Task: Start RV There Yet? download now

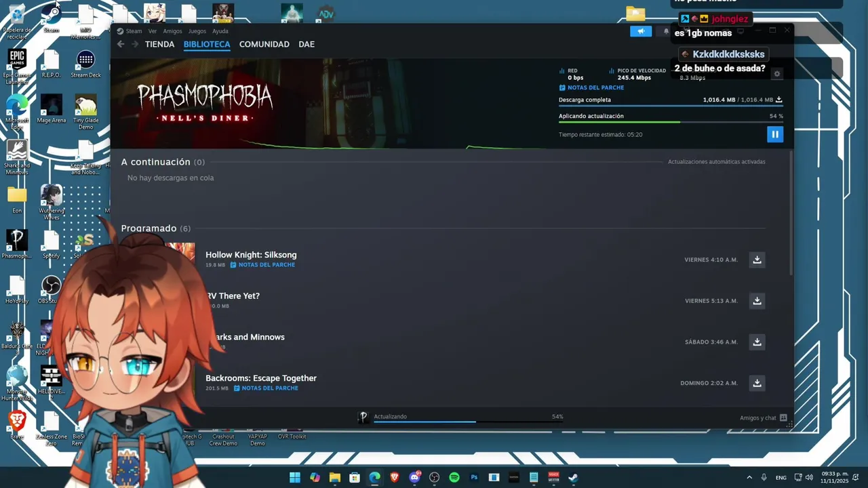Action: (757, 301)
